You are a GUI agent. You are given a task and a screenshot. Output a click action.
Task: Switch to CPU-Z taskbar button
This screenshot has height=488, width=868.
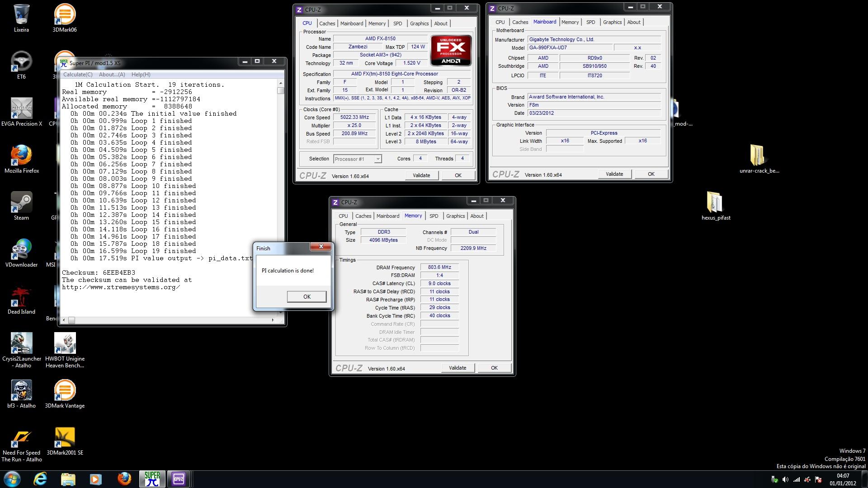coord(179,479)
